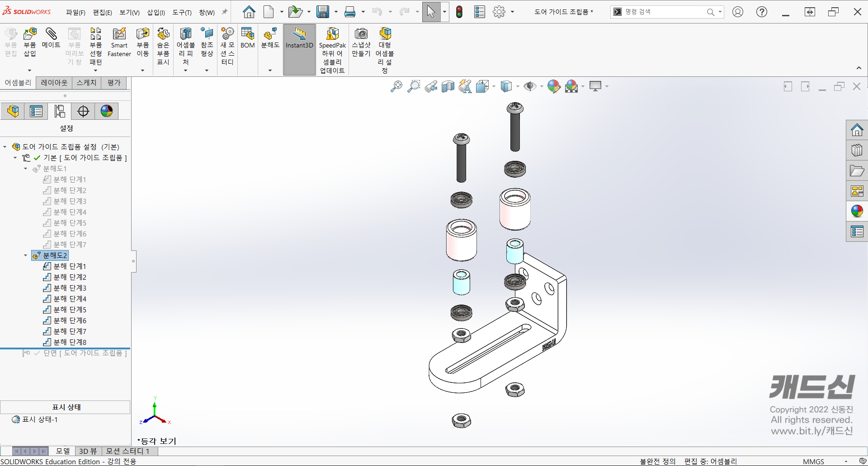This screenshot has width=868, height=466.
Task: Click the rebuild traffic light icon
Action: click(459, 12)
